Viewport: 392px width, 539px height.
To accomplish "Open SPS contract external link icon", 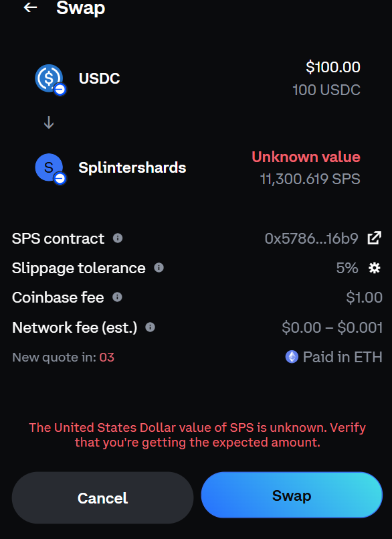I will (375, 238).
